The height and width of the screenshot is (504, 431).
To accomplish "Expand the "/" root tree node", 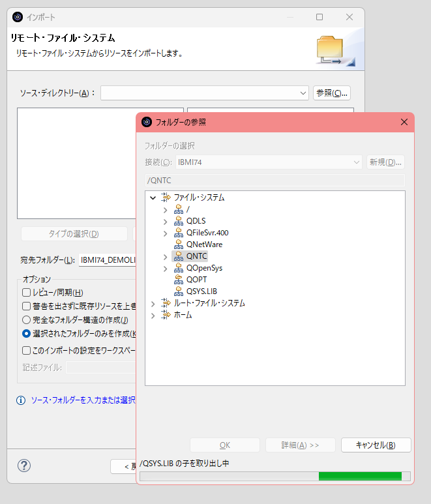I will pos(165,210).
